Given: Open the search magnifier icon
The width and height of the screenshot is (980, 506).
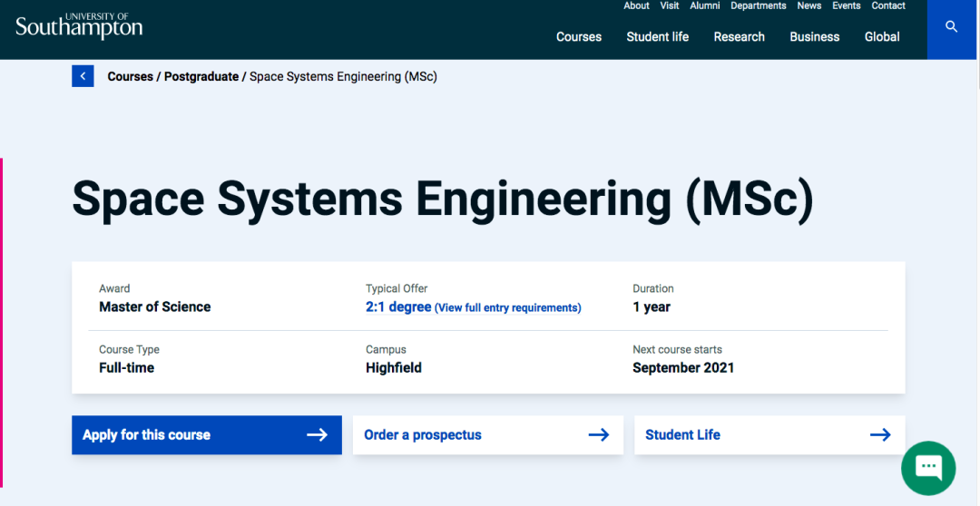Looking at the screenshot, I should (x=951, y=27).
